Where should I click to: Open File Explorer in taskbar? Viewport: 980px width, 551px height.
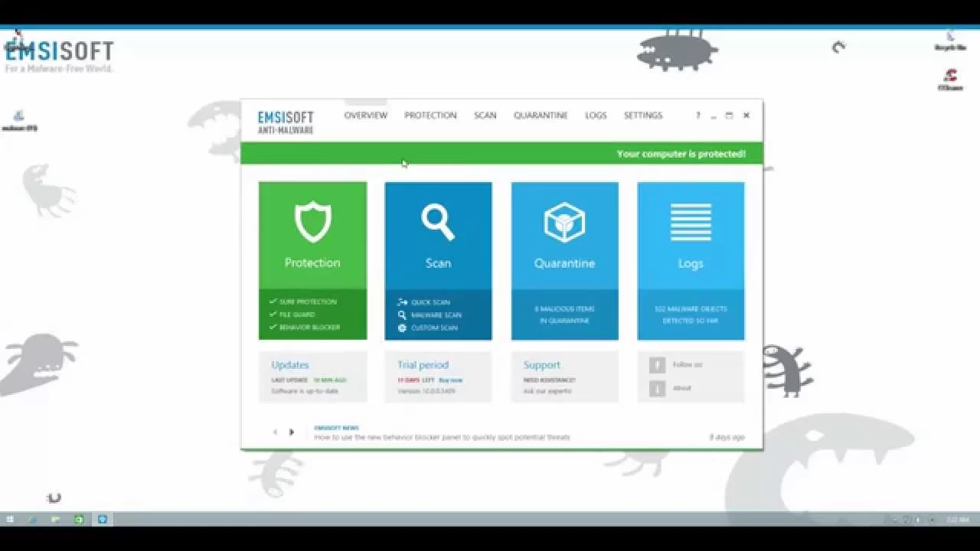click(x=56, y=520)
